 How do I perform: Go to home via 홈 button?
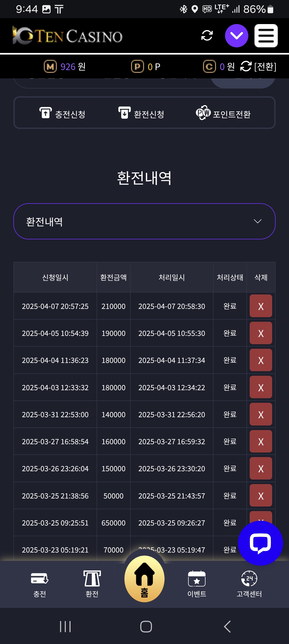coord(144,579)
